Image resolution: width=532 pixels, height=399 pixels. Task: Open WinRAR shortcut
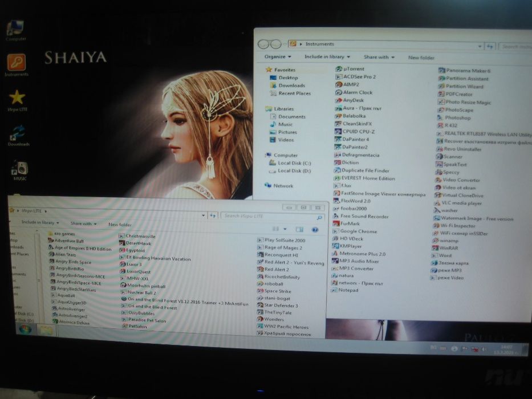[x=445, y=248]
